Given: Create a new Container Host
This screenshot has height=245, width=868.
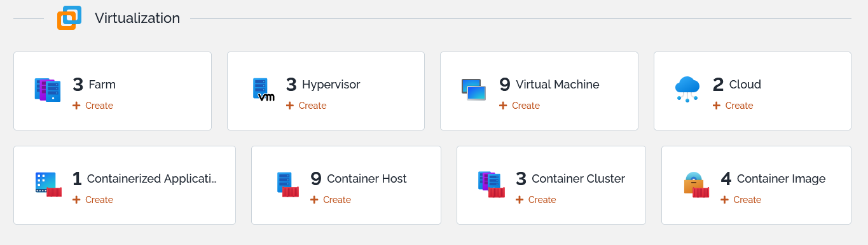Looking at the screenshot, I should click(x=331, y=200).
